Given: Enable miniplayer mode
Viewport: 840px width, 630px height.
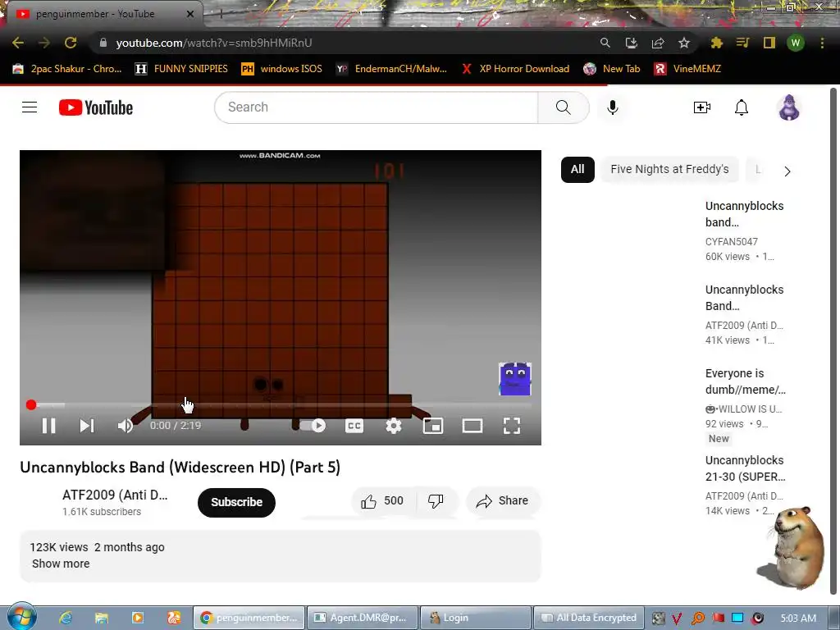Looking at the screenshot, I should [x=433, y=426].
